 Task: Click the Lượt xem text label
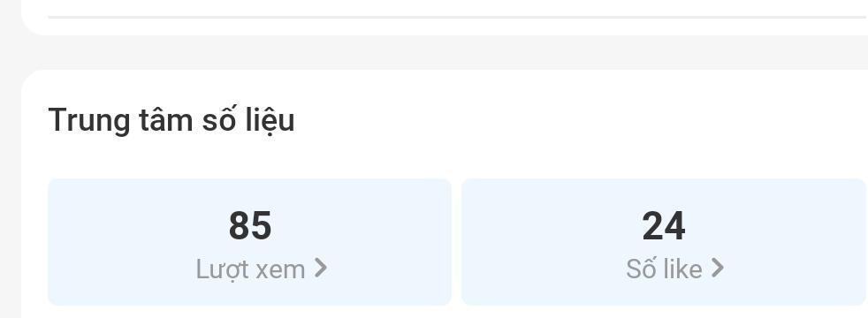click(251, 270)
